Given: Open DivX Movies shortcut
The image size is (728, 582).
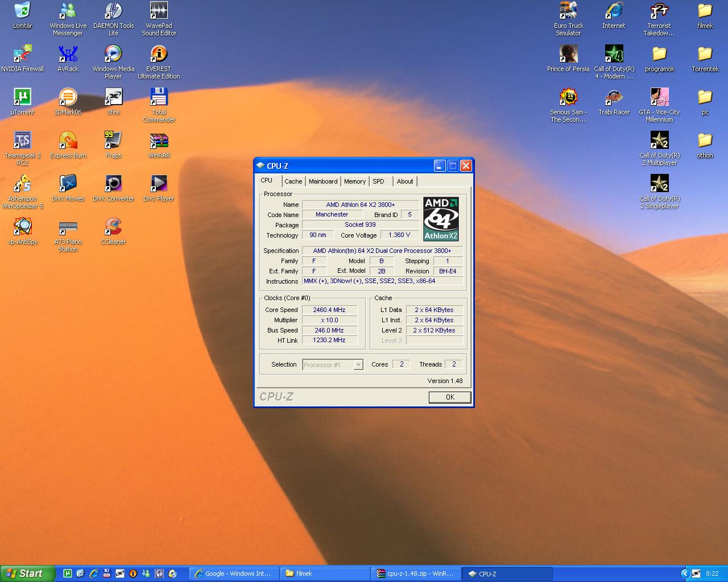Looking at the screenshot, I should point(68,189).
